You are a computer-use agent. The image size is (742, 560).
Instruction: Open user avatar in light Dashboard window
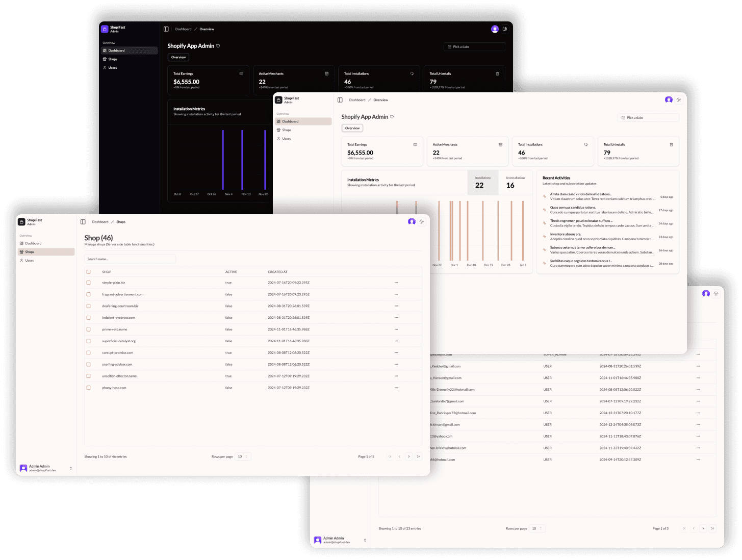(x=669, y=100)
